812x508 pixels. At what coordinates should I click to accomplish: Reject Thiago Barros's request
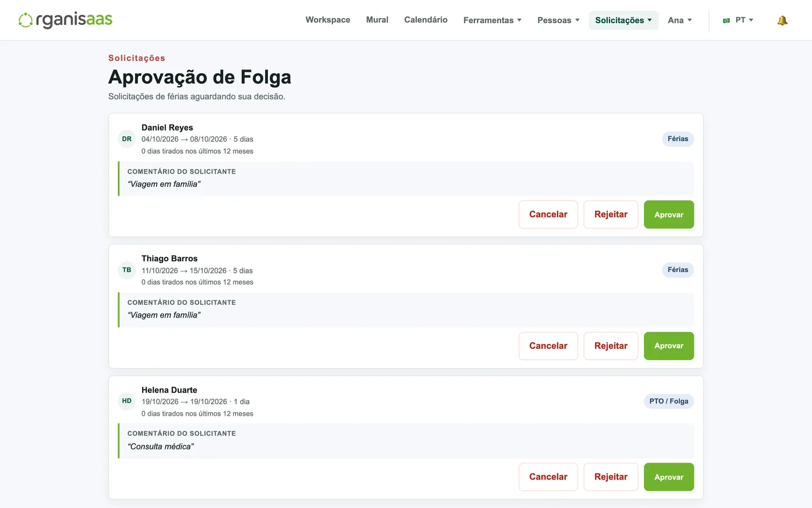click(611, 345)
